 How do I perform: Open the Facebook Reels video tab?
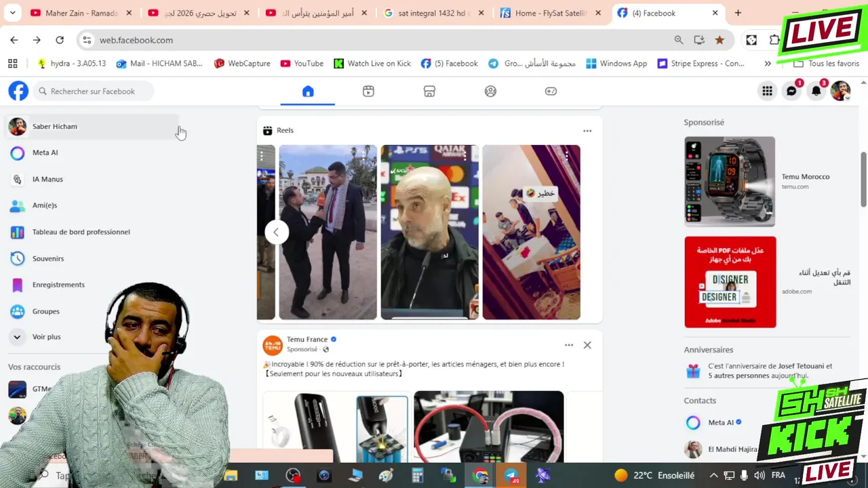[x=368, y=91]
